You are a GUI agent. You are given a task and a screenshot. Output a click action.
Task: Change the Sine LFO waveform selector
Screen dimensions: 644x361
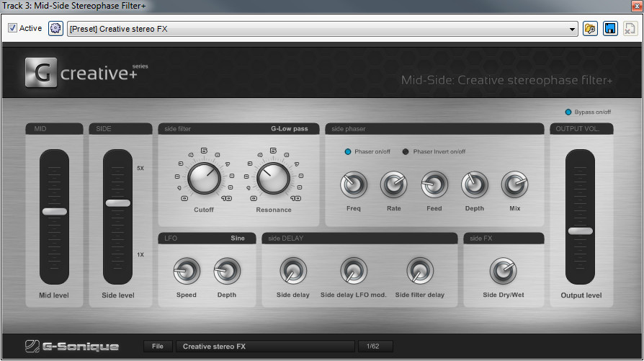(x=238, y=239)
